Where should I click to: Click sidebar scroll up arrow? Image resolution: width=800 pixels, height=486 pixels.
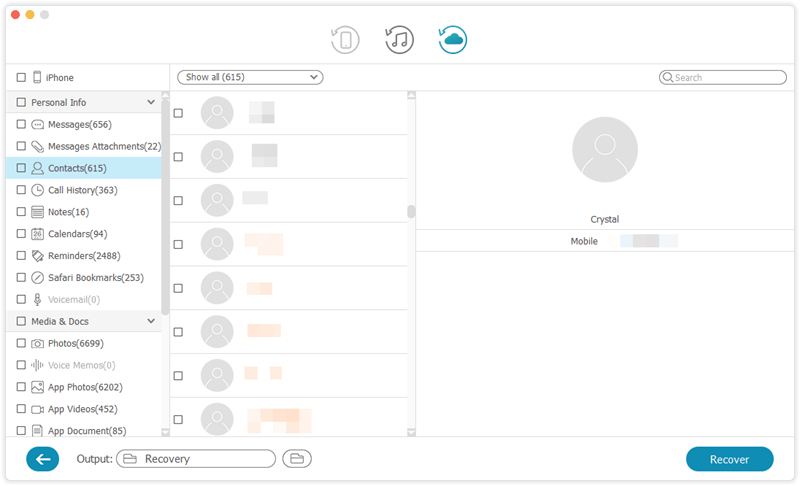(165, 95)
